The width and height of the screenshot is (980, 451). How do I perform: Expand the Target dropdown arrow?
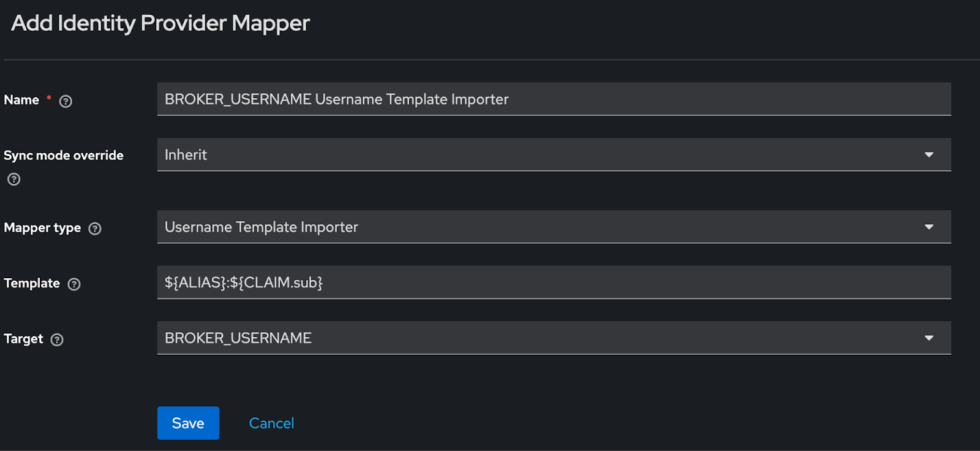pyautogui.click(x=929, y=338)
